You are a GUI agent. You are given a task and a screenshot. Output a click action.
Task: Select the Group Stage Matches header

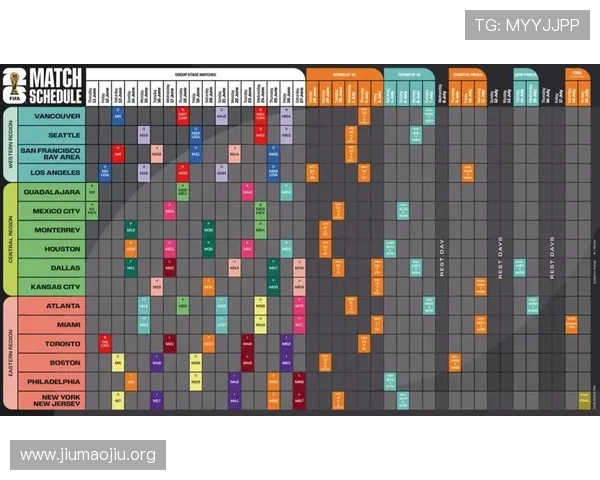tap(195, 73)
